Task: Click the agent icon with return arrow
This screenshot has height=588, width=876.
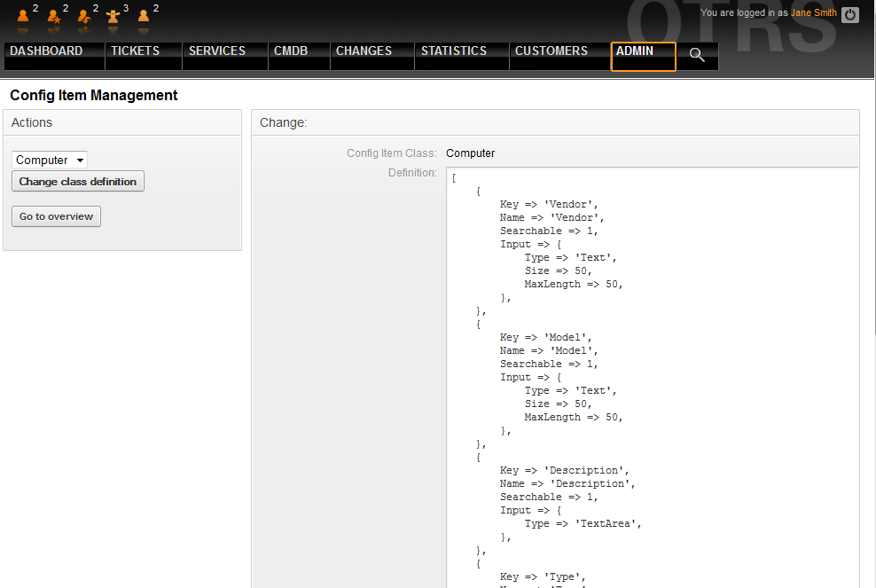Action: (x=83, y=16)
